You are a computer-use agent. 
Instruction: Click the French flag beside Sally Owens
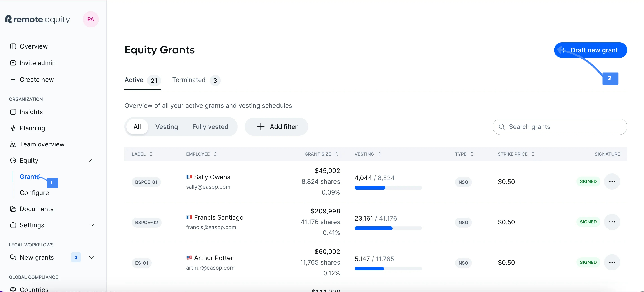(189, 177)
